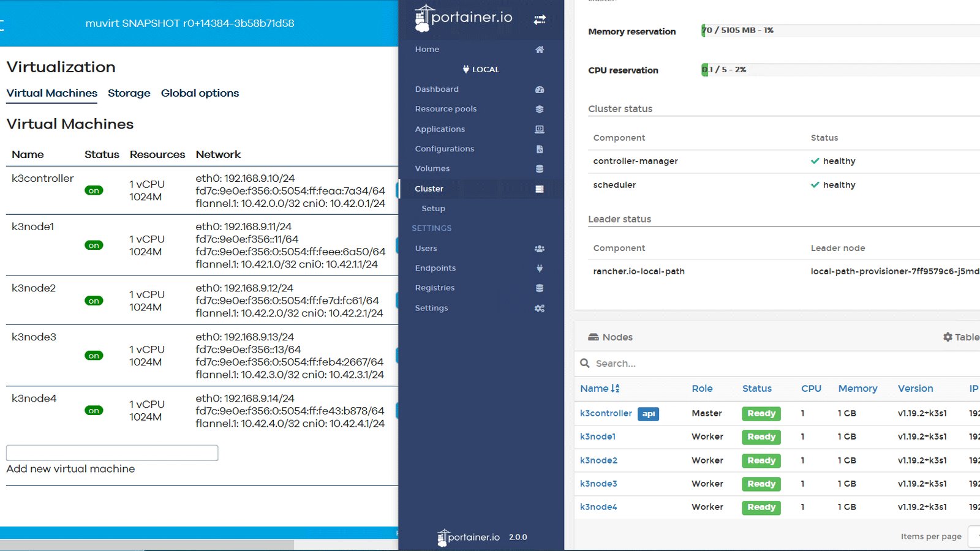The height and width of the screenshot is (551, 980).
Task: Click the muvirt horizontal scrollbar
Action: coord(147,544)
